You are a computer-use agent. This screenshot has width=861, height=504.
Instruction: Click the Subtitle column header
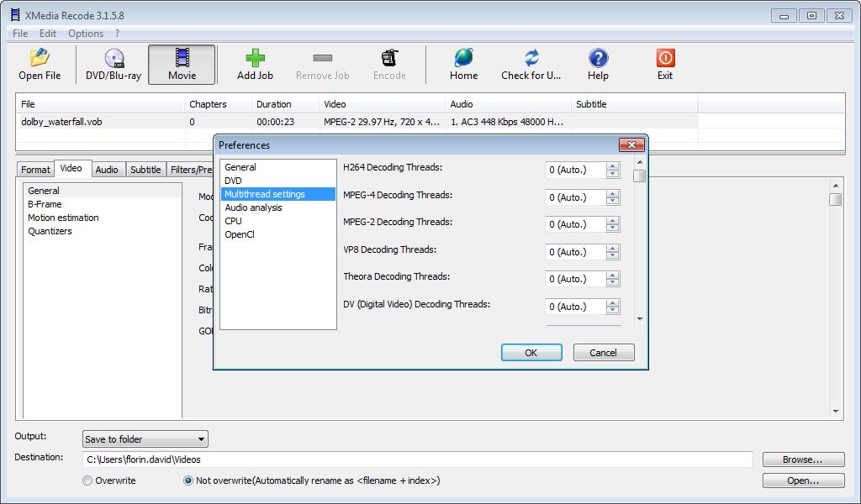click(635, 104)
